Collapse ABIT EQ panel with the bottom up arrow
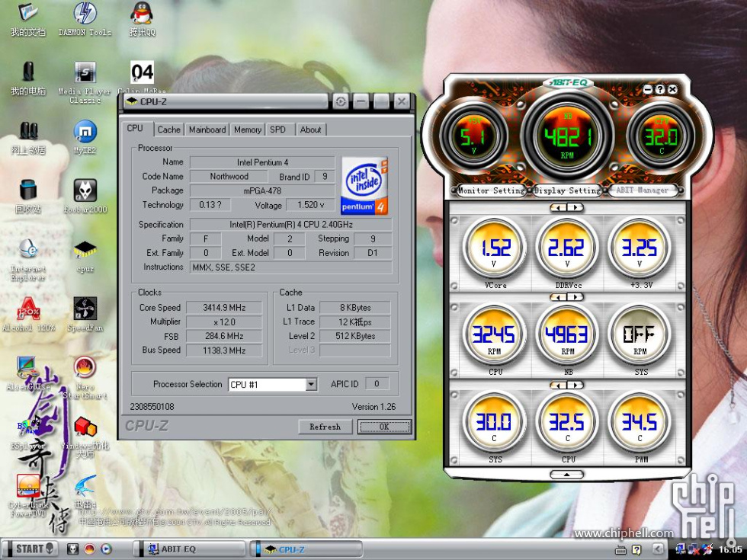Viewport: 747px width, 560px height. [x=567, y=475]
